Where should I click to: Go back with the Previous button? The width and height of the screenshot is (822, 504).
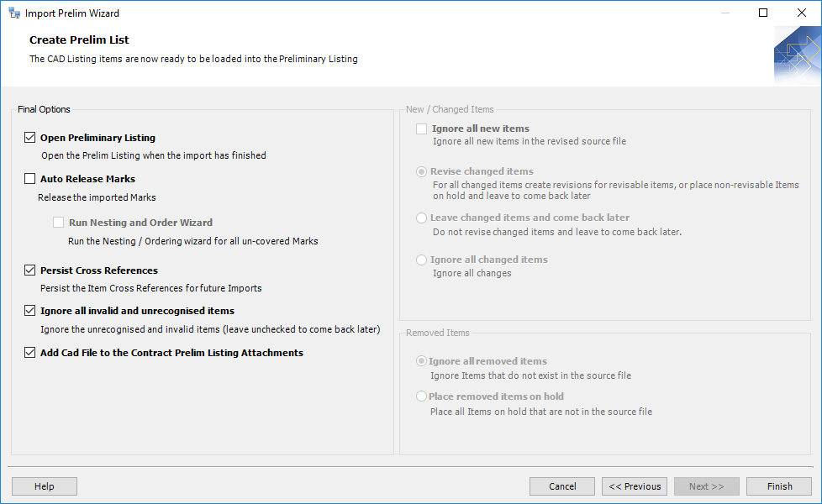(635, 486)
